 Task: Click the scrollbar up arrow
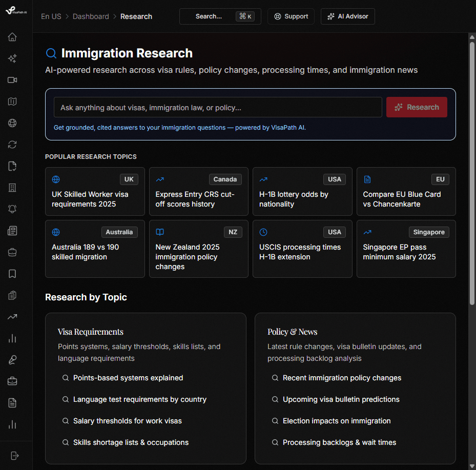tap(472, 37)
